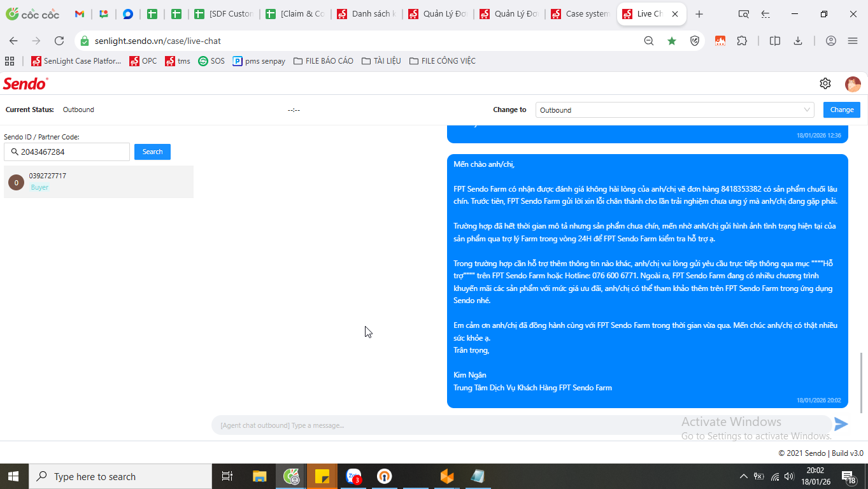
Task: Reload the current page
Action: pyautogui.click(x=59, y=41)
